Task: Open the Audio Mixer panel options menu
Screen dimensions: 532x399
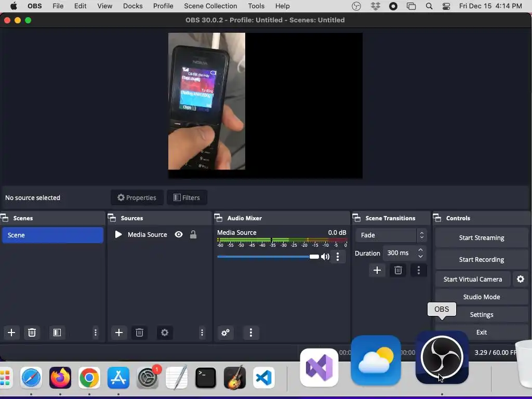Action: [251, 332]
